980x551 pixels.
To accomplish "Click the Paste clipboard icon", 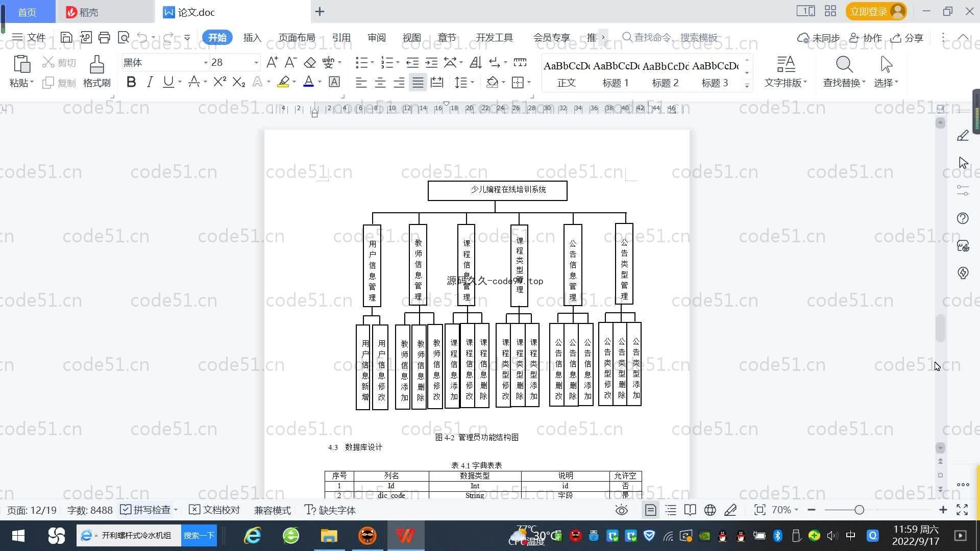I will 21,65.
